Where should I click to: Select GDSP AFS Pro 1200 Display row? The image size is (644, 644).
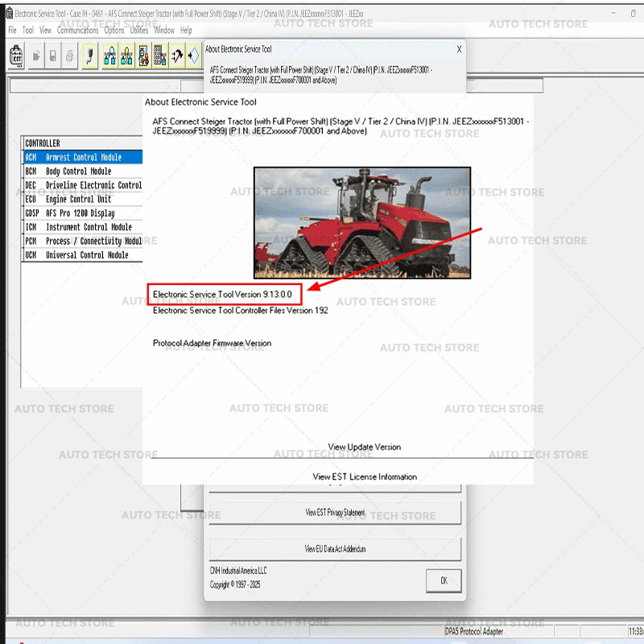tap(83, 213)
